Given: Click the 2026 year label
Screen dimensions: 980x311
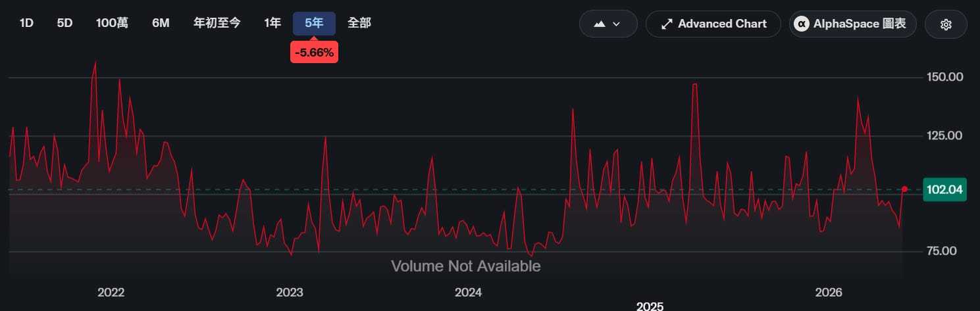Looking at the screenshot, I should tap(829, 292).
